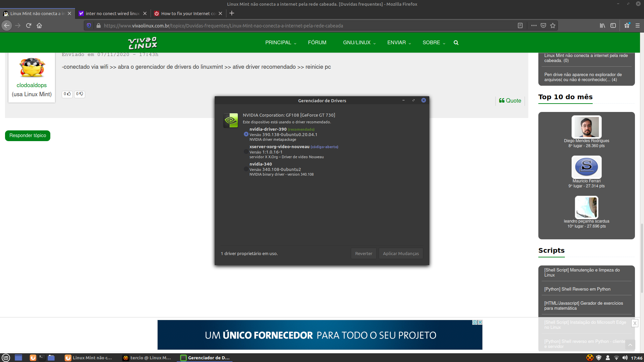Expand the ENVIAR menu
Viewport: 644px width, 362px height.
click(399, 43)
